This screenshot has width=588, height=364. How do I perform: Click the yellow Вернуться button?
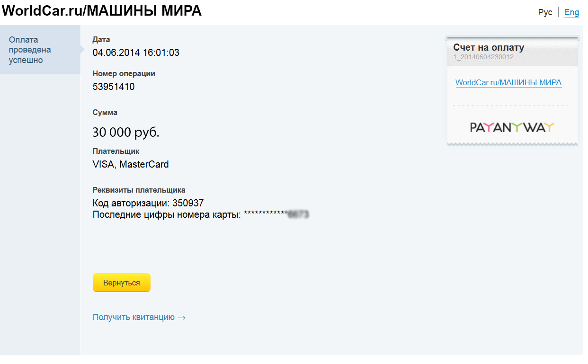click(x=121, y=283)
